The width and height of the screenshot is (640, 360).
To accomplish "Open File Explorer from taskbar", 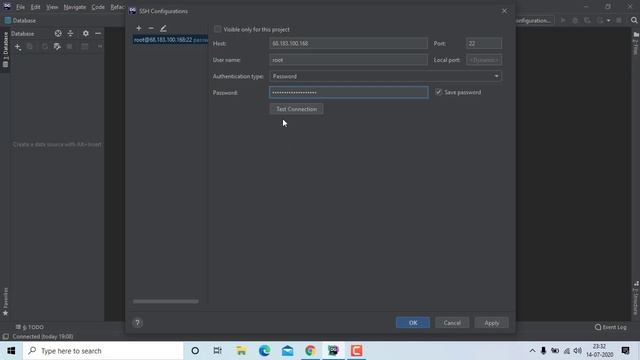I will pyautogui.click(x=241, y=351).
